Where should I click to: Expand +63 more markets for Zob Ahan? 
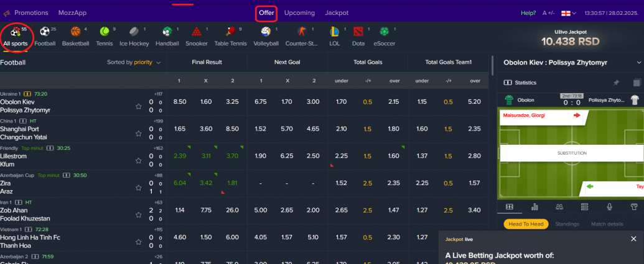159,203
